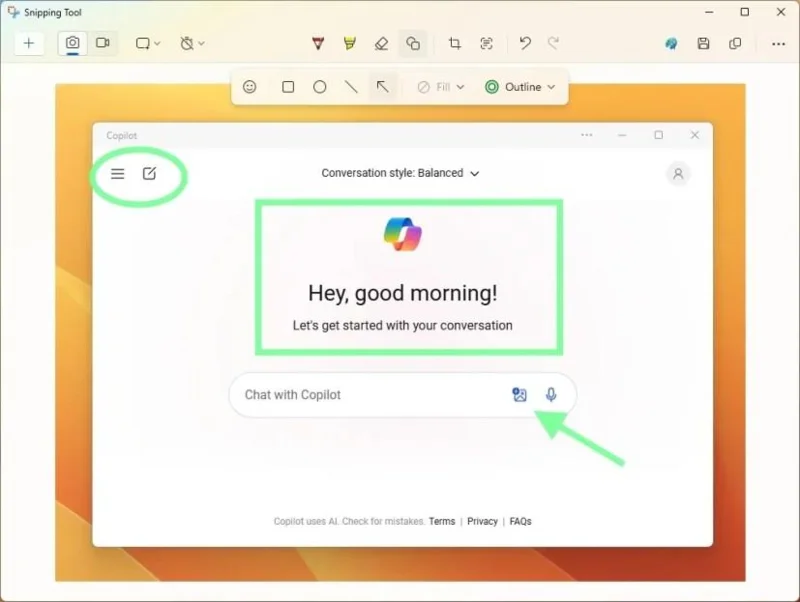Open the FAQs link
Viewport: 800px width, 602px height.
(x=520, y=521)
